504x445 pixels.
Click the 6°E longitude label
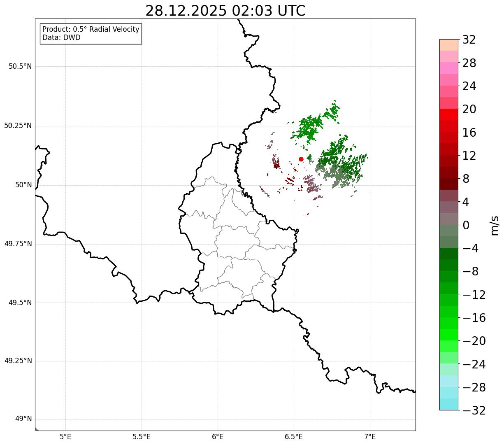point(218,436)
